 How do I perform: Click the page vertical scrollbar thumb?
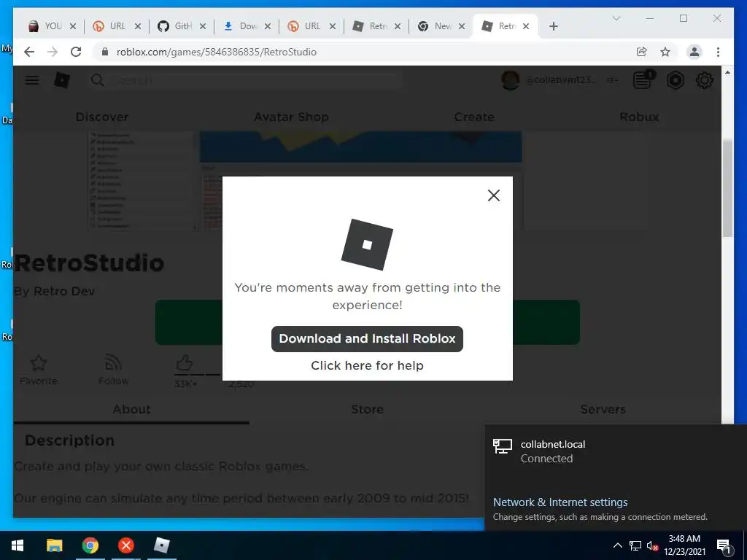click(727, 188)
